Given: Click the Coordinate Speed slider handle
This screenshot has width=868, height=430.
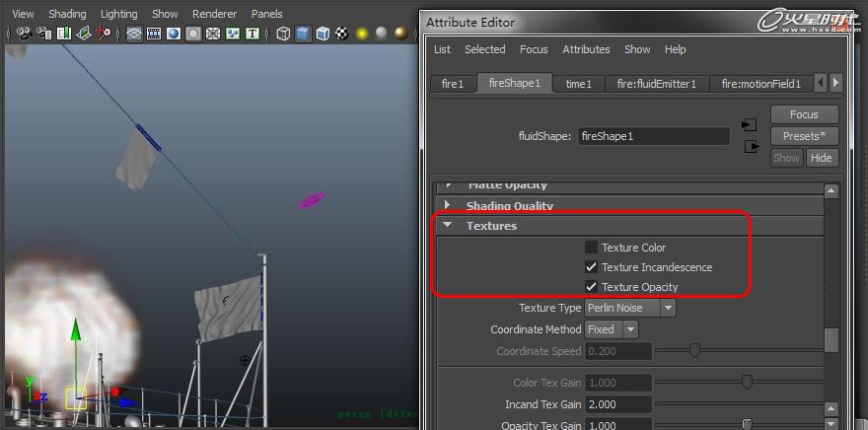Looking at the screenshot, I should tap(694, 350).
